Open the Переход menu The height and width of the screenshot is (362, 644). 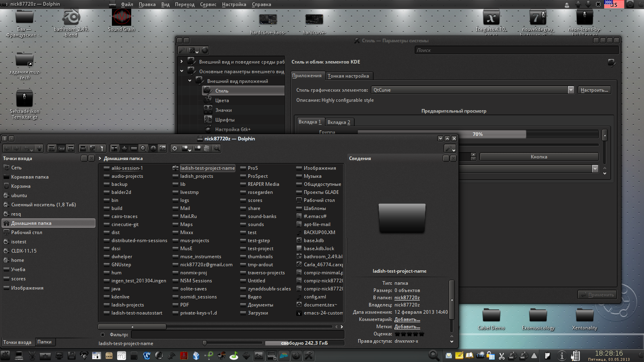(x=185, y=4)
